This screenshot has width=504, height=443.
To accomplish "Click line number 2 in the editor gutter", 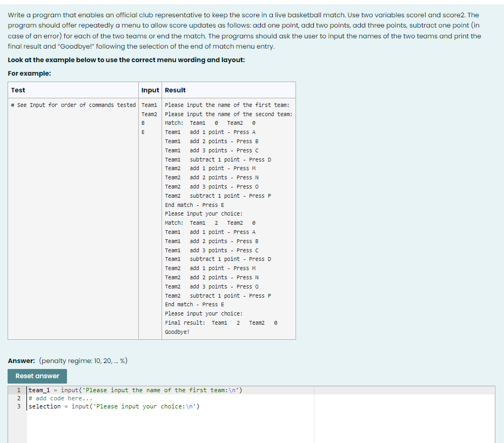I will pyautogui.click(x=19, y=398).
